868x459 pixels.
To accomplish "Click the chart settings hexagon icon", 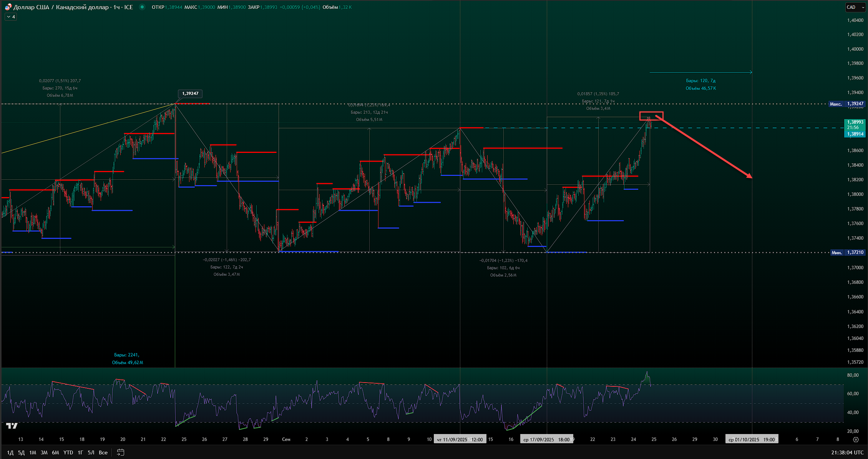I will 856,439.
